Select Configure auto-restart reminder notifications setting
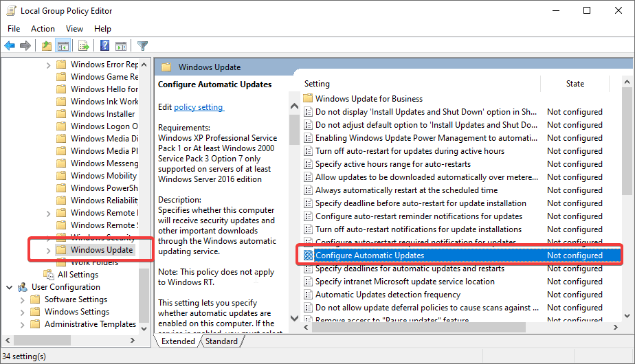The height and width of the screenshot is (364, 635). point(419,216)
